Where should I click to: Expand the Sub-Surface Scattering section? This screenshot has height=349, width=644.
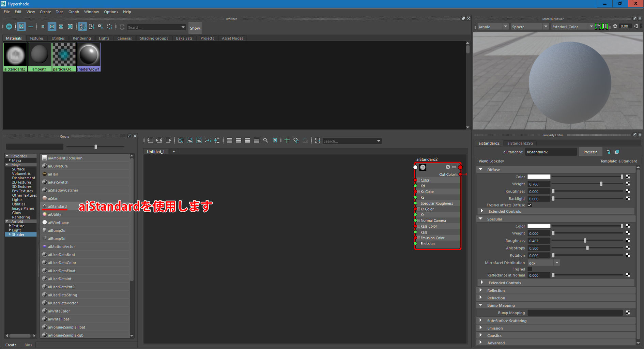(481, 320)
